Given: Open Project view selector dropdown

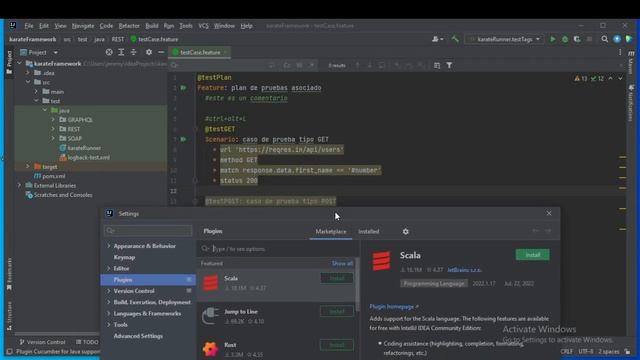Looking at the screenshot, I should click(x=39, y=52).
